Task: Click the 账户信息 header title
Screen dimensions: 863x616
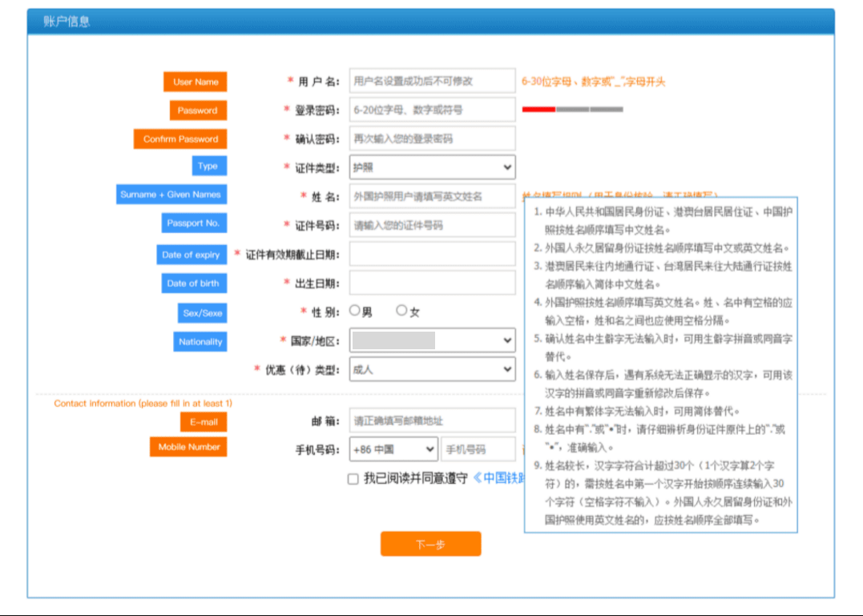Action: tap(67, 22)
